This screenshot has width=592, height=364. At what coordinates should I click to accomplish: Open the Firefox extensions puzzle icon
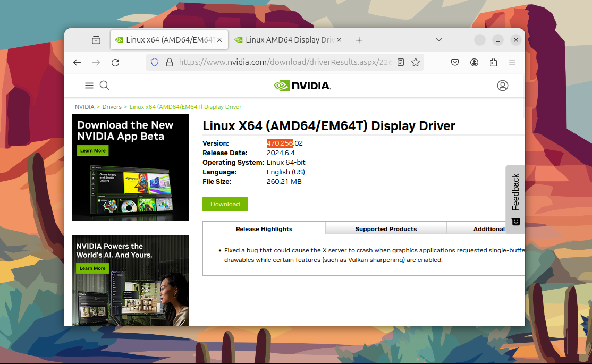(493, 62)
